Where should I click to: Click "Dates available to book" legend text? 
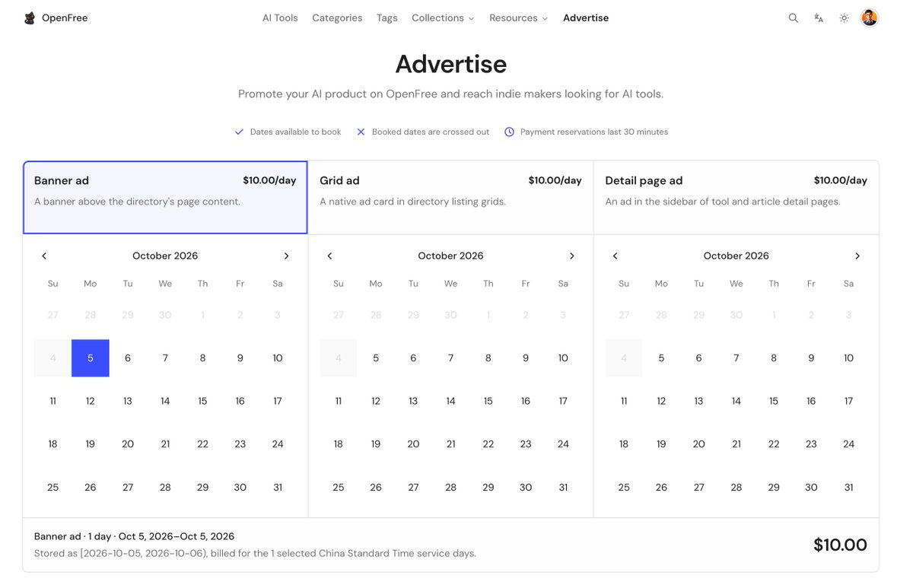click(x=296, y=132)
